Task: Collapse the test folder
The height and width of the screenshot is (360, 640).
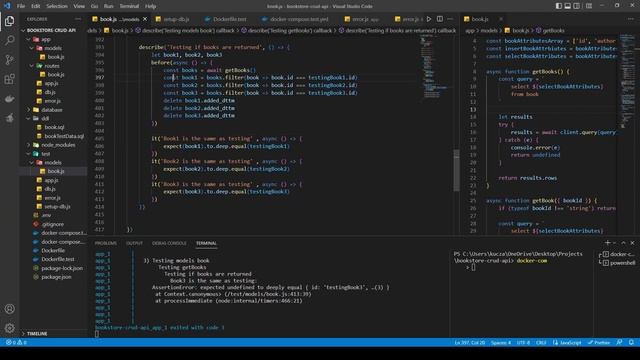Action: click(29, 154)
